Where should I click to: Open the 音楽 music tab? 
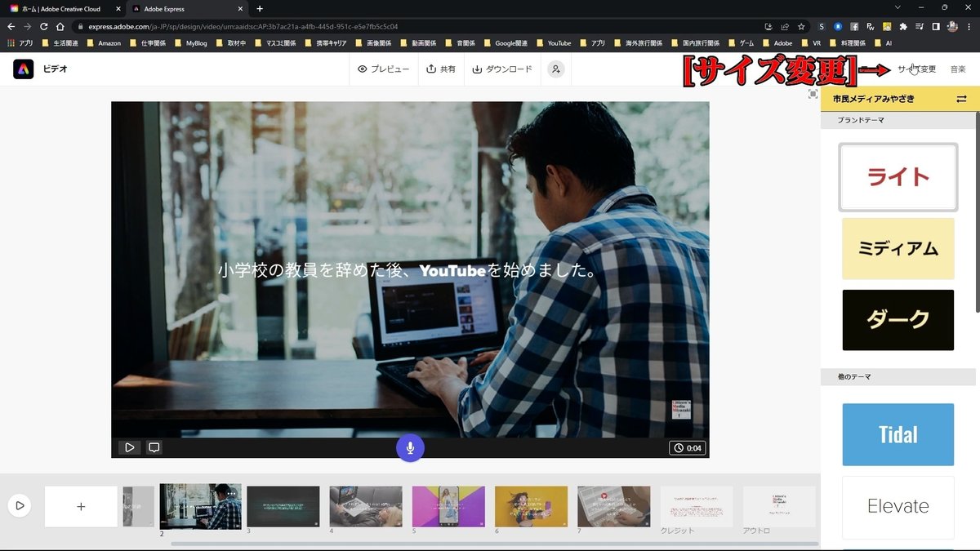coord(958,69)
